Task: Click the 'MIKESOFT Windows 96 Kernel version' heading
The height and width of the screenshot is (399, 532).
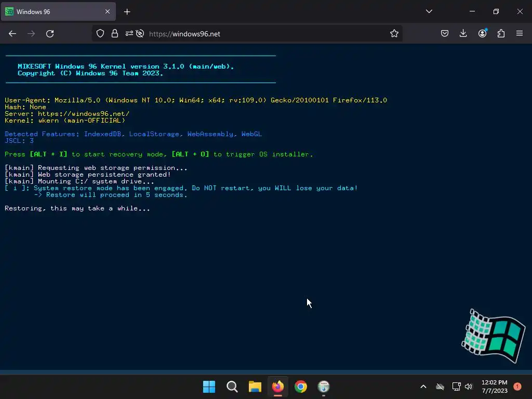Action: 126,66
